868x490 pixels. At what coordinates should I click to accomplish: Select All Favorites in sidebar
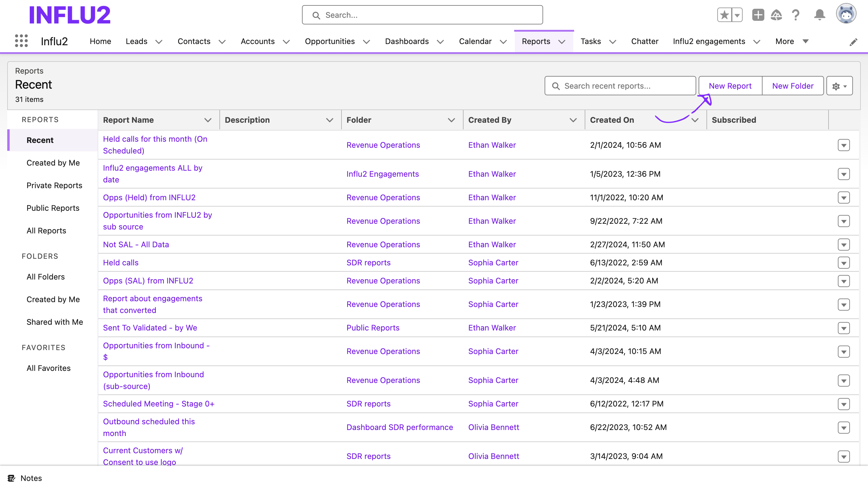click(49, 368)
